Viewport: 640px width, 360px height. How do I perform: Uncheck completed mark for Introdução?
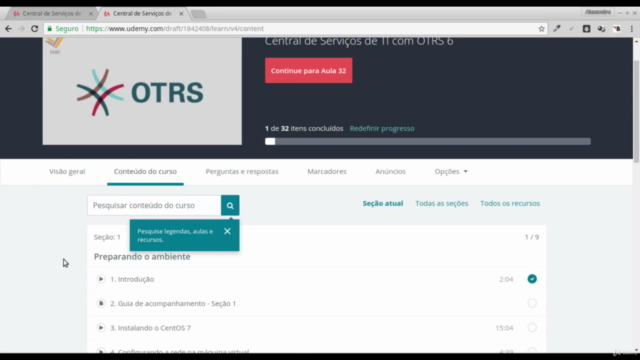(532, 279)
